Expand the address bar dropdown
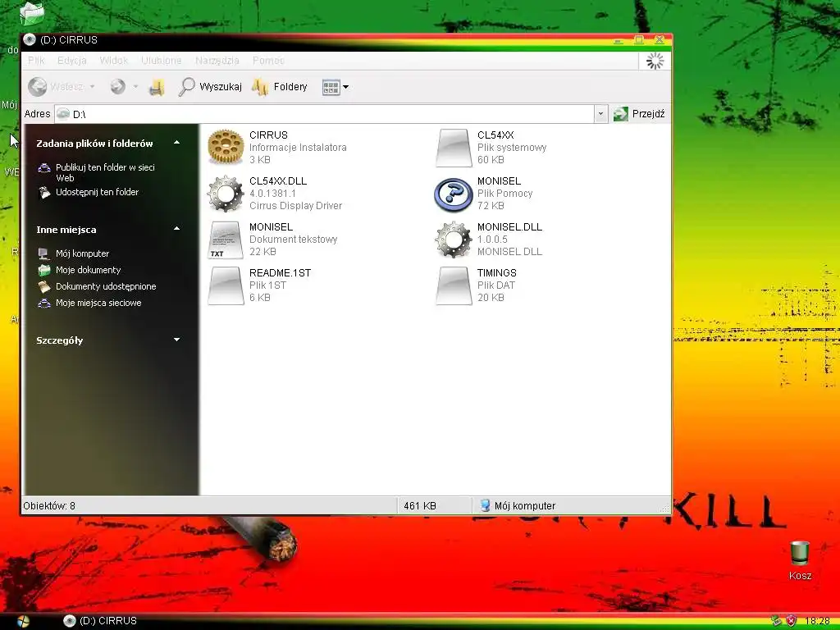The height and width of the screenshot is (630, 840). coord(600,113)
